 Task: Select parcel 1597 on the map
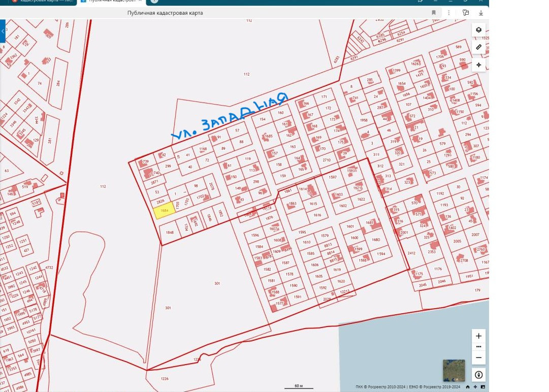(x=333, y=177)
